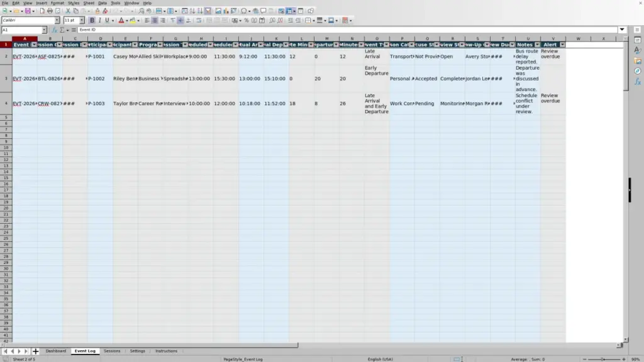The height and width of the screenshot is (362, 644).
Task: Toggle Bold formatting button
Action: 92,21
